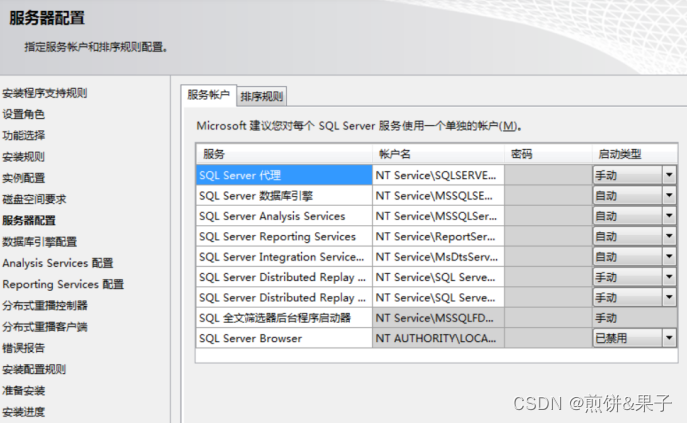Select 安装程序支持规则 step in sidebar
The width and height of the screenshot is (687, 423).
[45, 93]
